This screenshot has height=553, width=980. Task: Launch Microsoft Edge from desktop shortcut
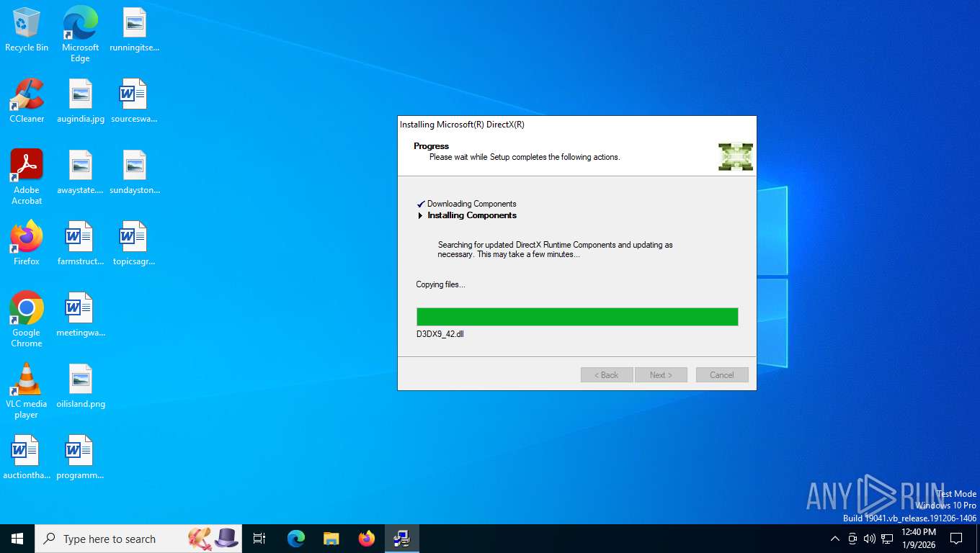pos(80,34)
